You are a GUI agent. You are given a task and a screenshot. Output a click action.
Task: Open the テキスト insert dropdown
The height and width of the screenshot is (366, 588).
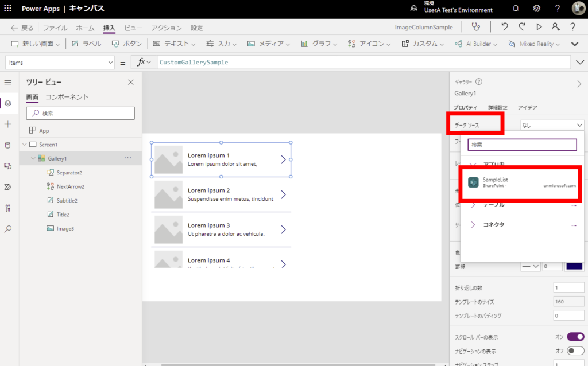(x=175, y=44)
